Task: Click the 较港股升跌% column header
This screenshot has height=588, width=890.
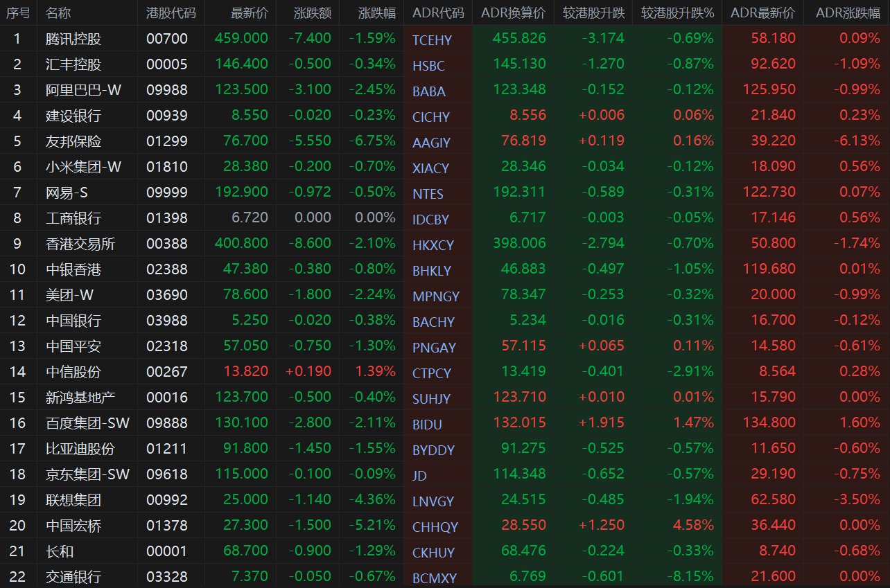Action: coord(677,13)
